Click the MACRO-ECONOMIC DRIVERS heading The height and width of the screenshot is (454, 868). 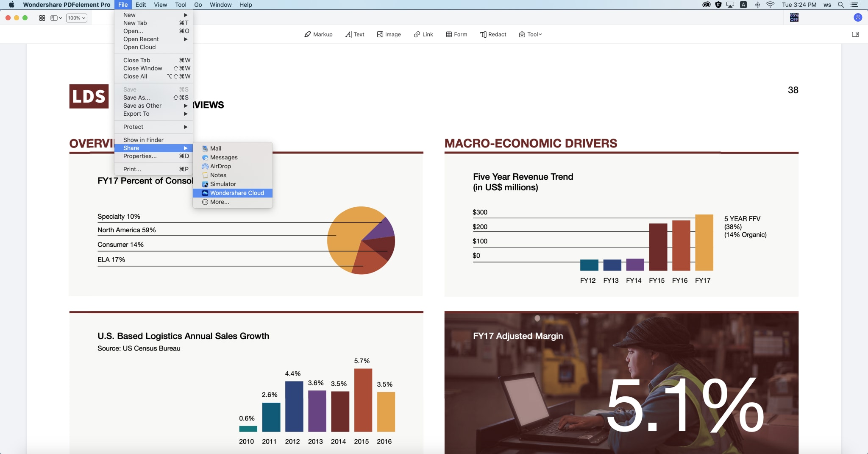pyautogui.click(x=531, y=143)
